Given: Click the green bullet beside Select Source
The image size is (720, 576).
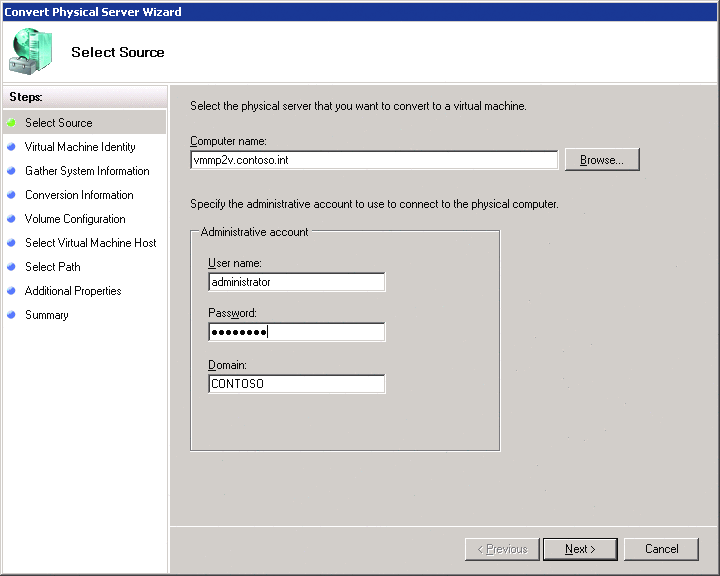Looking at the screenshot, I should (11, 123).
